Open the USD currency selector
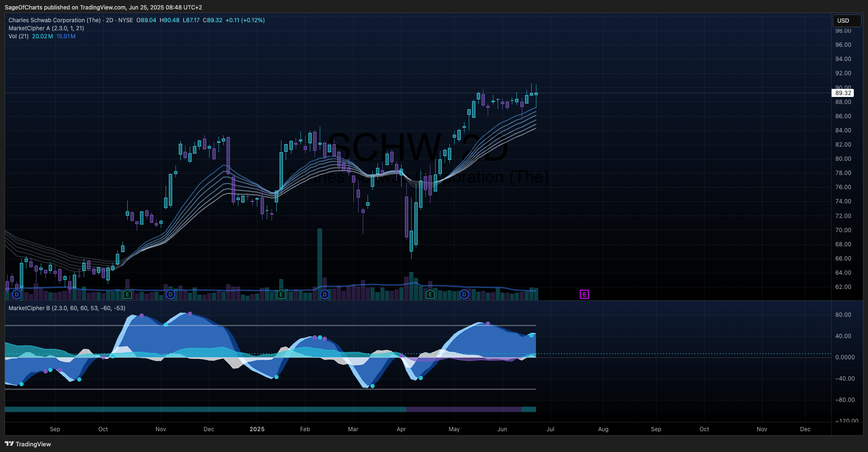The width and height of the screenshot is (868, 452). [x=847, y=21]
